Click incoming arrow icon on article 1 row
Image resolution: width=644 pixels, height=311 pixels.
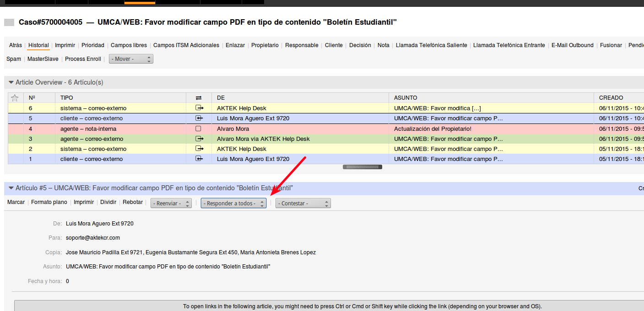coord(199,159)
